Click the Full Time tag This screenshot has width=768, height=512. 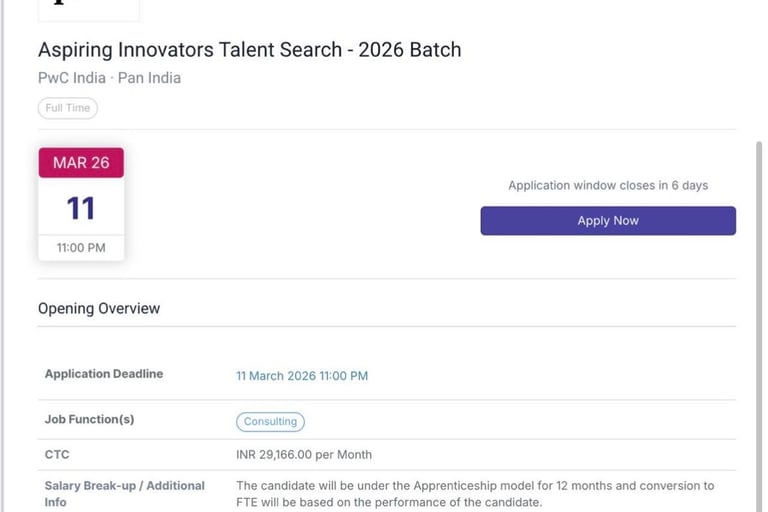[68, 108]
